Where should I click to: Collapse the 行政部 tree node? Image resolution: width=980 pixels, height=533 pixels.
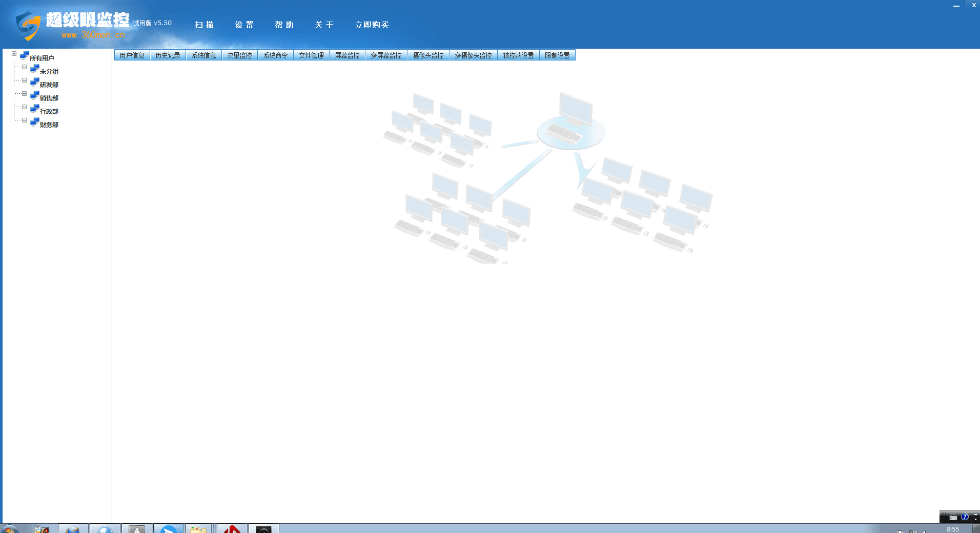tap(24, 107)
